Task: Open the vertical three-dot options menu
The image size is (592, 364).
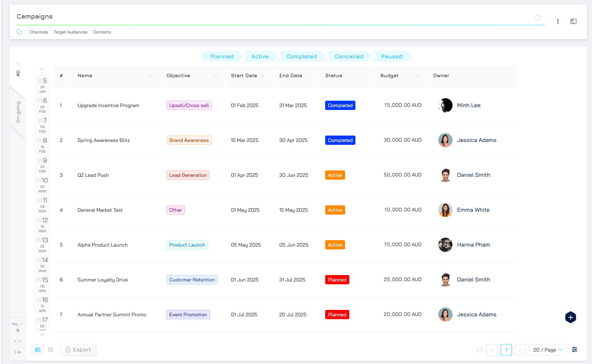Action: (557, 21)
